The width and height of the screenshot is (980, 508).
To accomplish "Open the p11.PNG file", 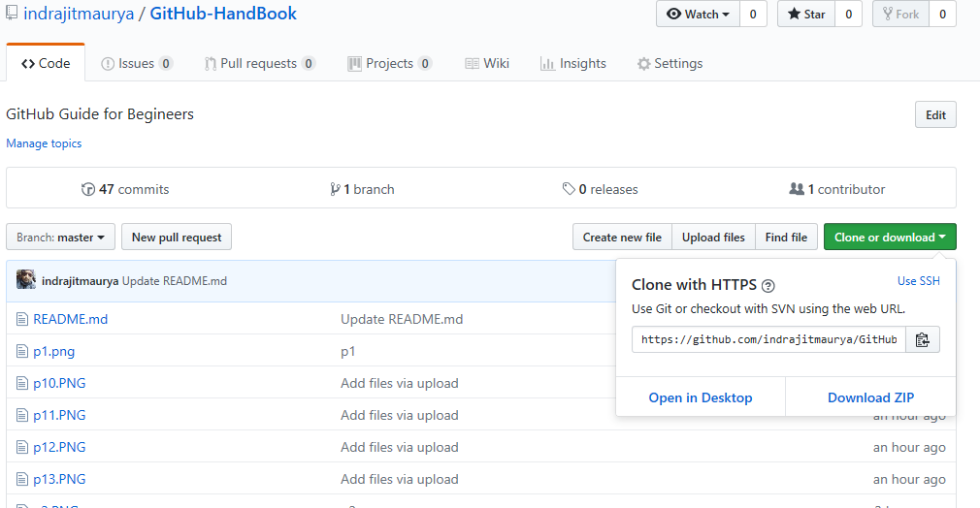I will (59, 415).
